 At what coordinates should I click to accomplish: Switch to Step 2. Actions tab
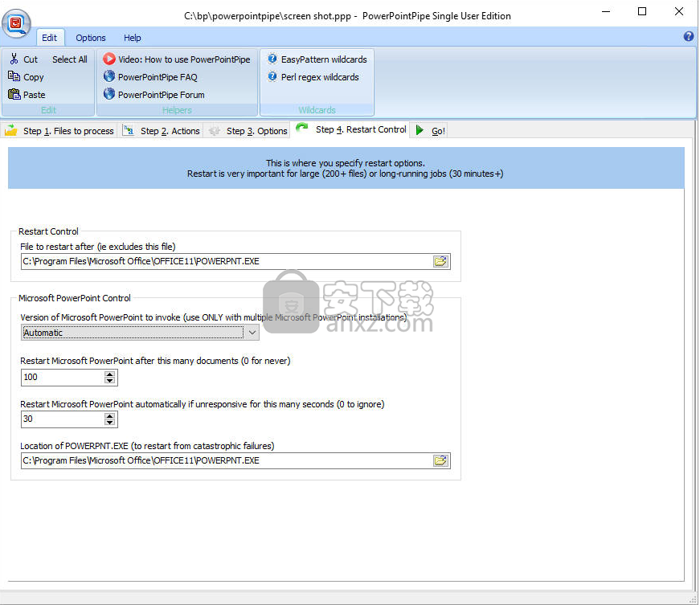tap(162, 131)
